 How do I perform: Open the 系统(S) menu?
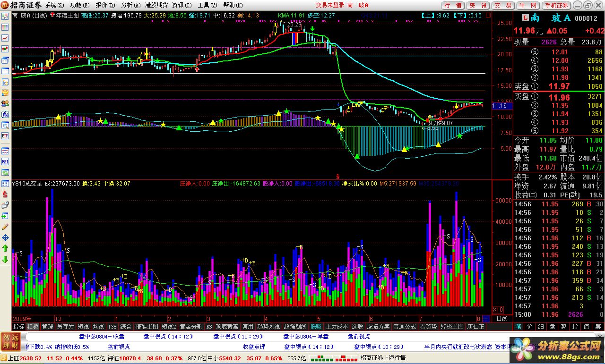54,5
